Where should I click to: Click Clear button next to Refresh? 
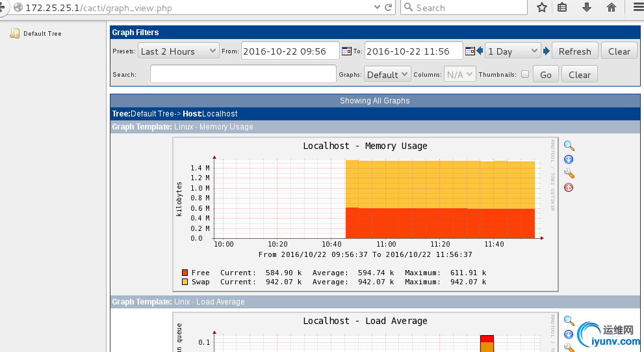619,51
